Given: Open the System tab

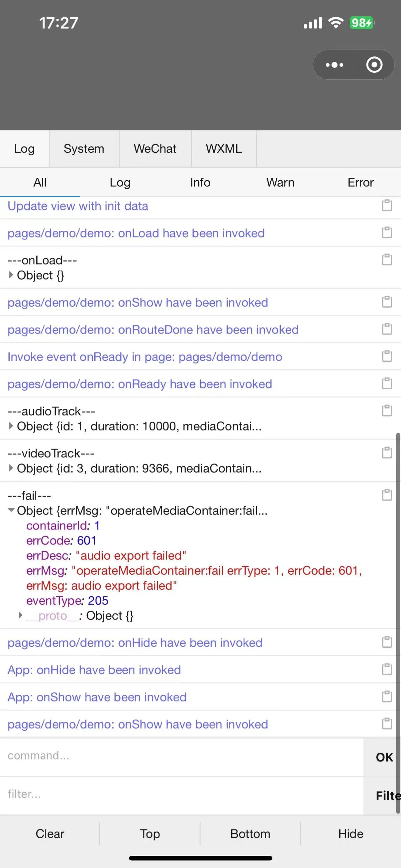Looking at the screenshot, I should point(84,149).
